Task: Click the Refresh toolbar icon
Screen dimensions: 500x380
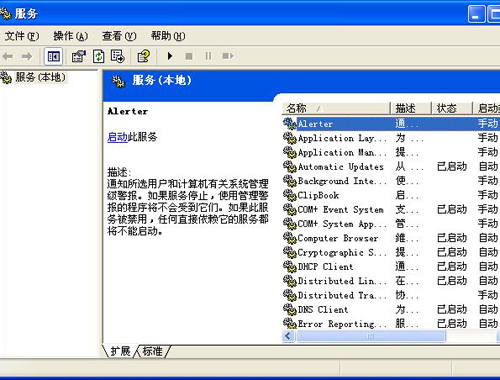Action: [x=98, y=56]
